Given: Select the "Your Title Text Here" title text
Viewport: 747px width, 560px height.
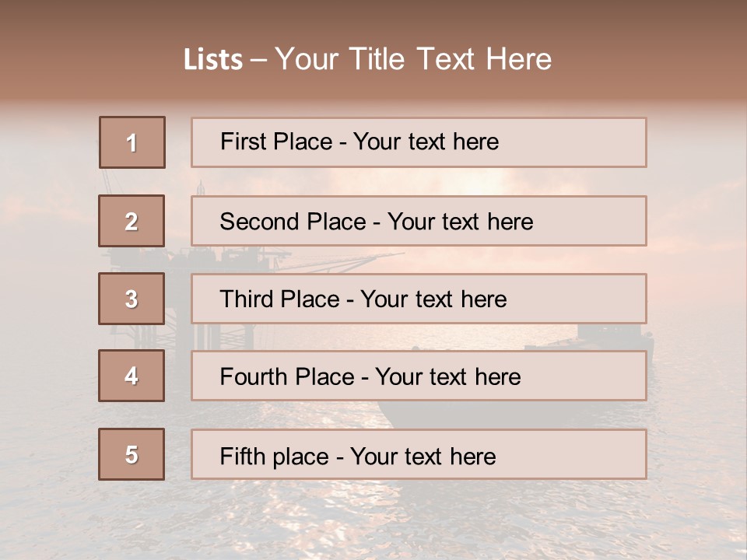Looking at the screenshot, I should click(413, 59).
